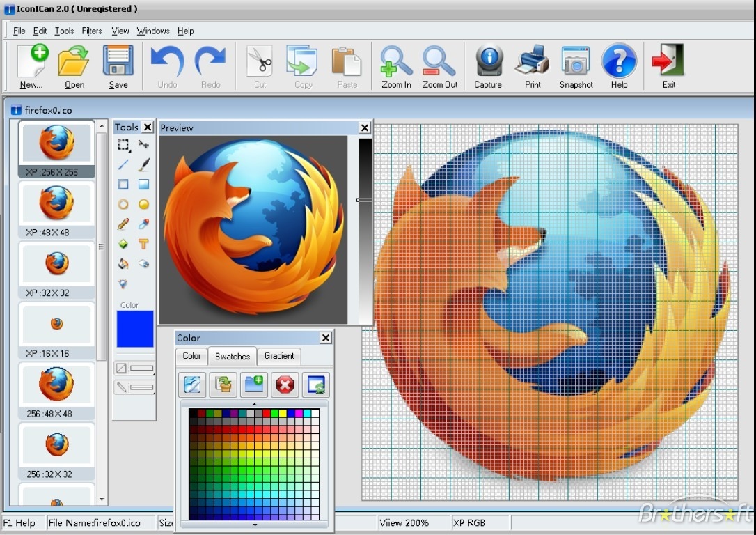Click the Exit button
Viewport: 756px width, 535px height.
tap(667, 63)
